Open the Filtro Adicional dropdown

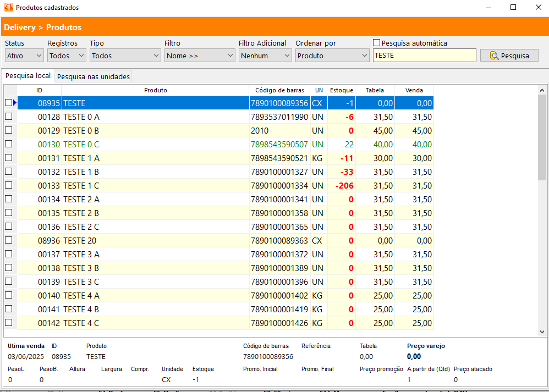tap(265, 56)
